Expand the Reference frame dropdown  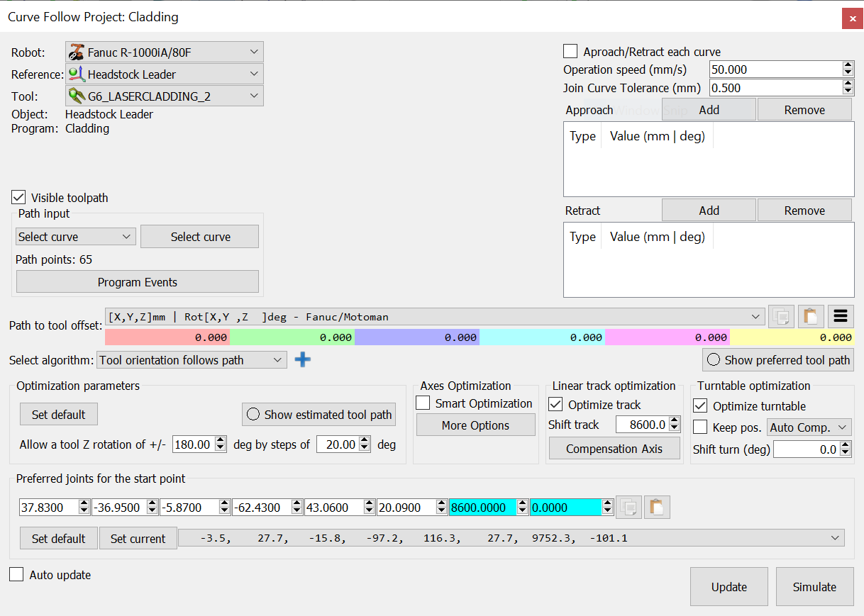click(255, 74)
